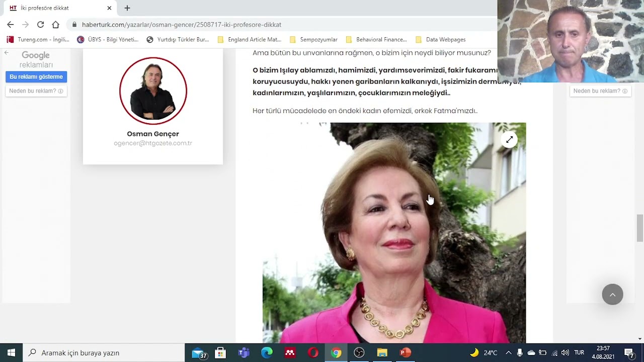Click TUR keyboard language indicator
Screen dimensions: 644x362
click(579, 353)
